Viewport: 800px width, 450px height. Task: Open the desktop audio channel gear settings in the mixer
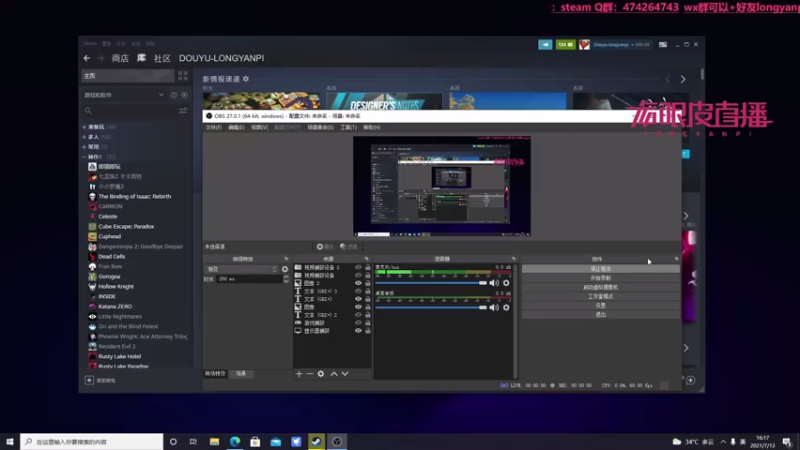(x=506, y=307)
